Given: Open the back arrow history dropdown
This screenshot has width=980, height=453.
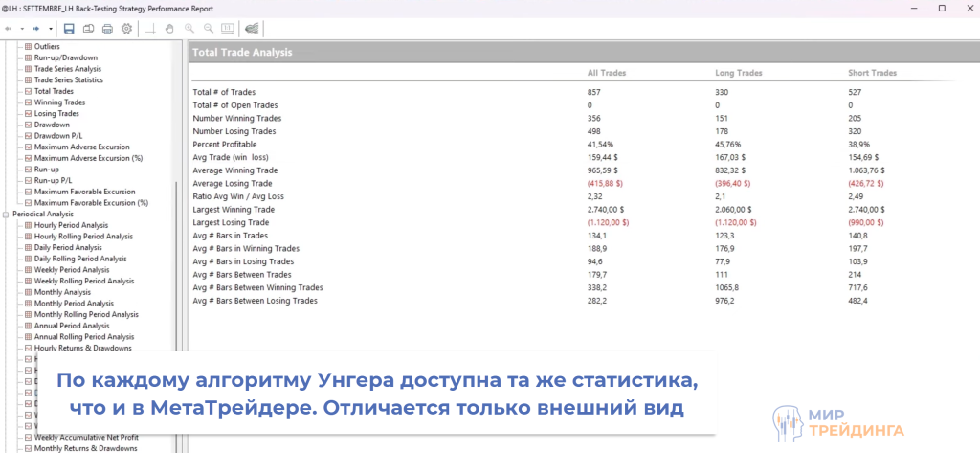Looking at the screenshot, I should (x=21, y=28).
